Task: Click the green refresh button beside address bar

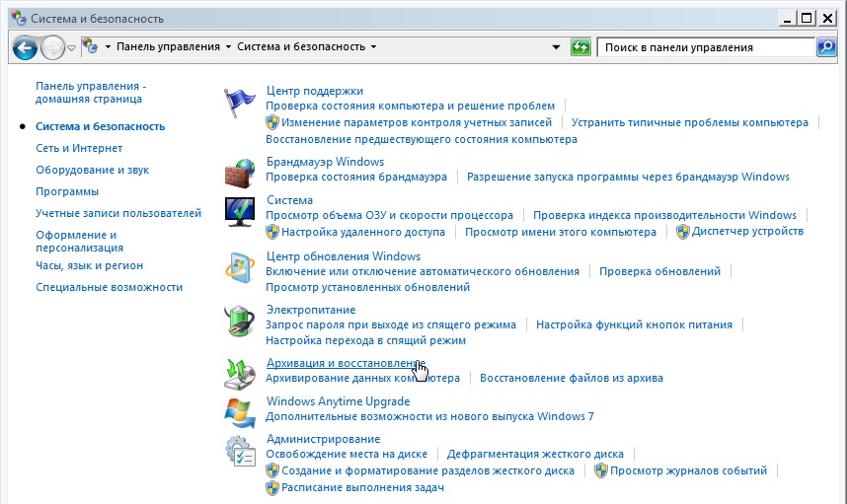Action: click(580, 46)
